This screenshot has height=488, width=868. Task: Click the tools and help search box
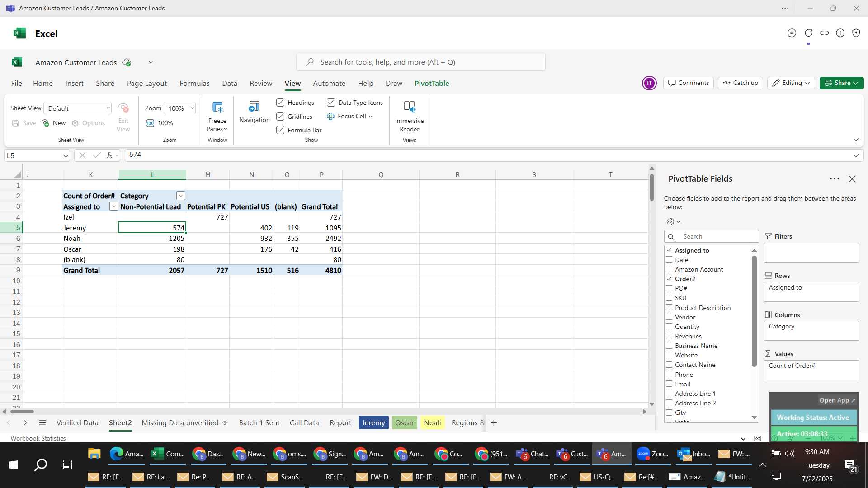click(x=420, y=62)
